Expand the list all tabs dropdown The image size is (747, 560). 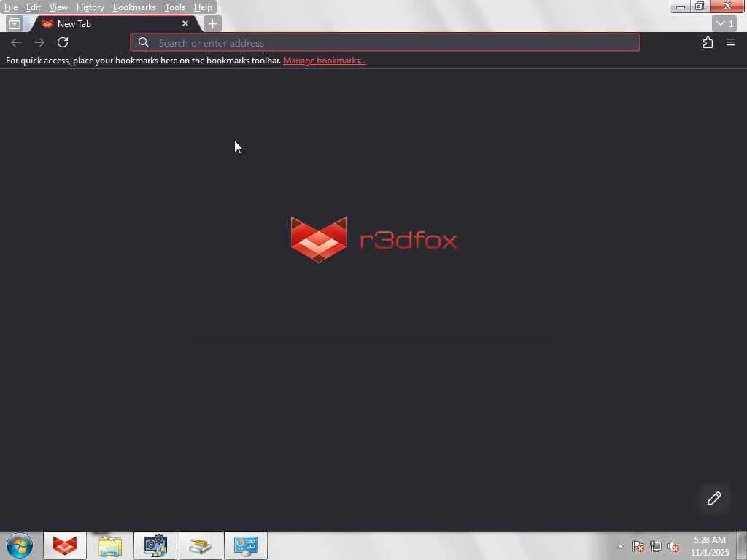724,23
